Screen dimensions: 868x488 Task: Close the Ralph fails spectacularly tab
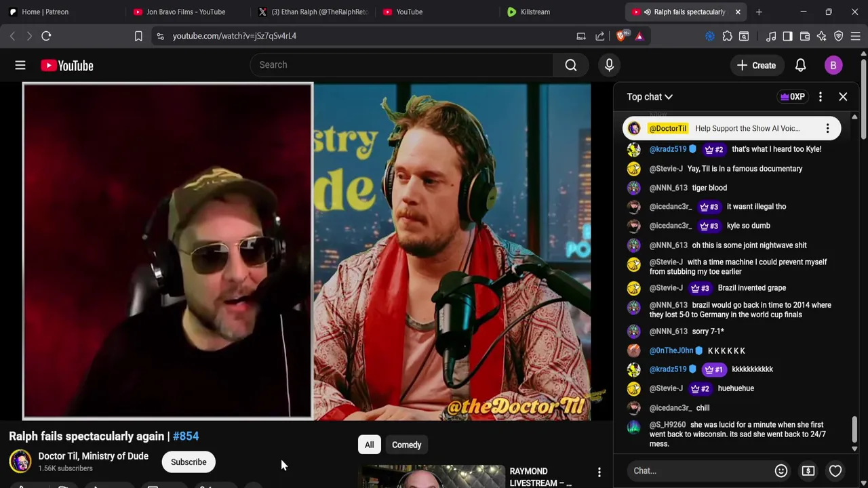point(738,12)
